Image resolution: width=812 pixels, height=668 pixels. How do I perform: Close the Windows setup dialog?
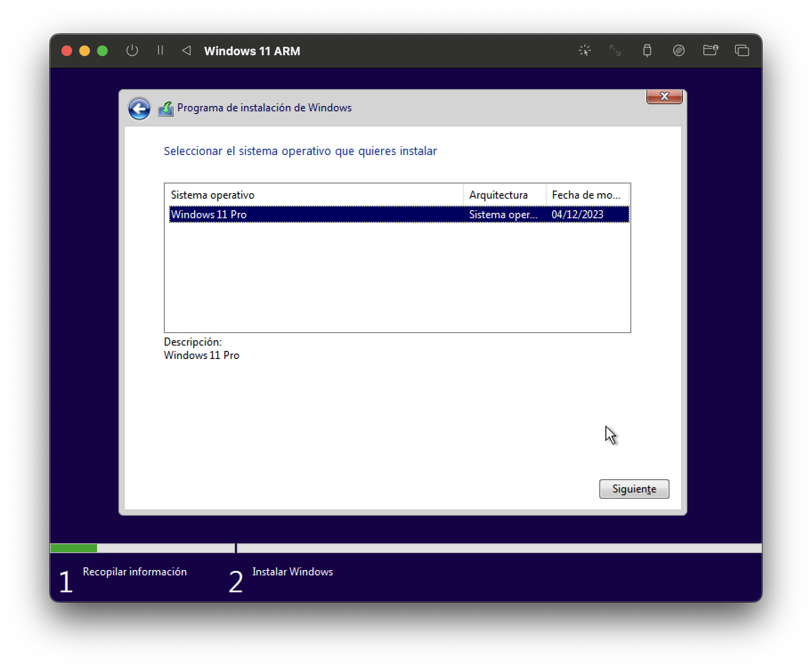tap(664, 97)
